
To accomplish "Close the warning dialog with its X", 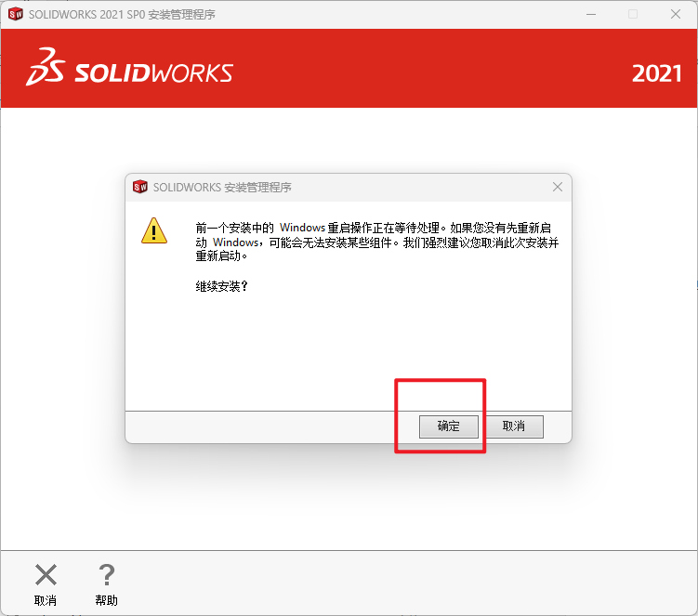I will point(558,187).
